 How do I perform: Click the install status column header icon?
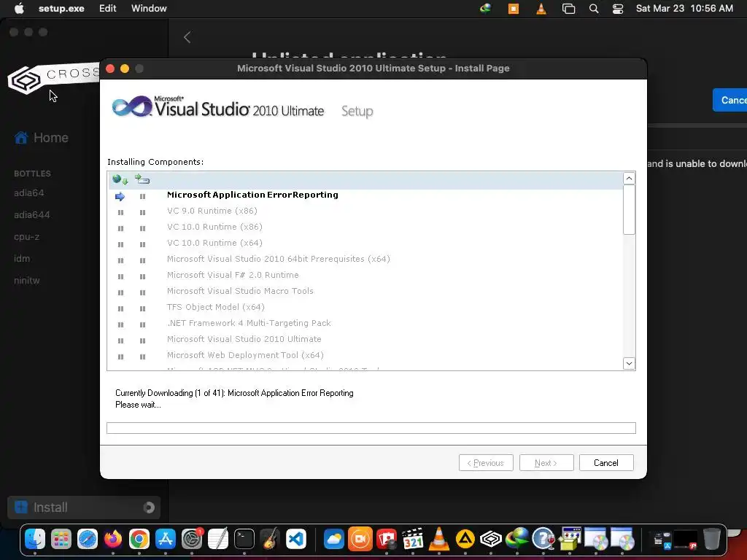point(142,179)
